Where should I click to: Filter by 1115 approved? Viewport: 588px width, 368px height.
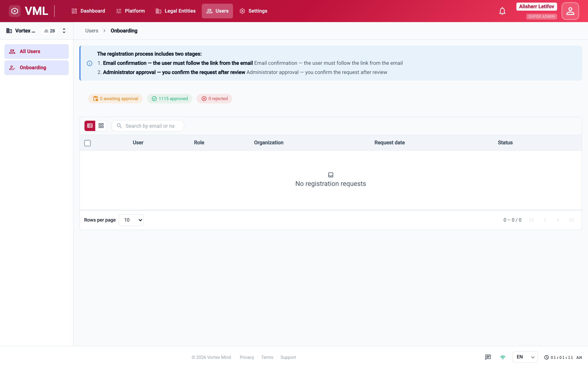[x=170, y=99]
